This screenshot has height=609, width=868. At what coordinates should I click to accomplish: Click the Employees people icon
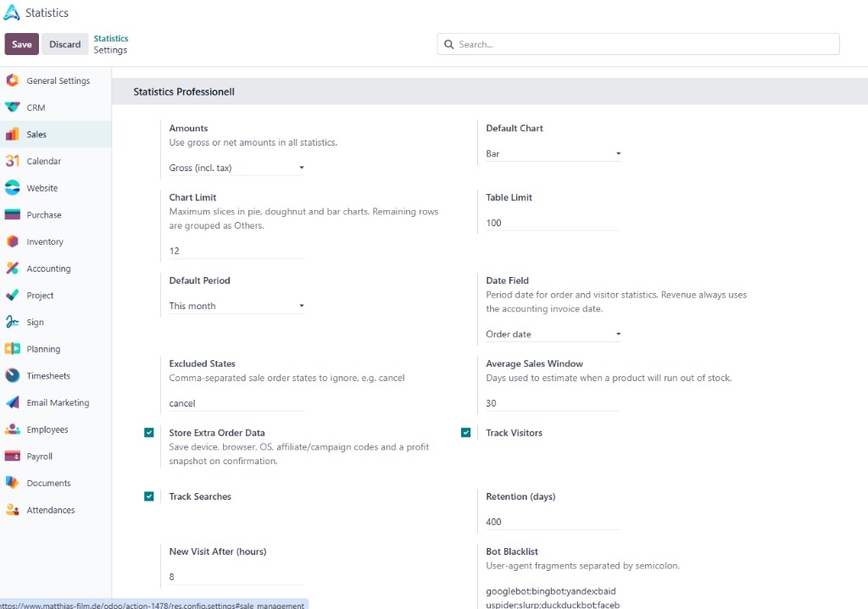12,429
